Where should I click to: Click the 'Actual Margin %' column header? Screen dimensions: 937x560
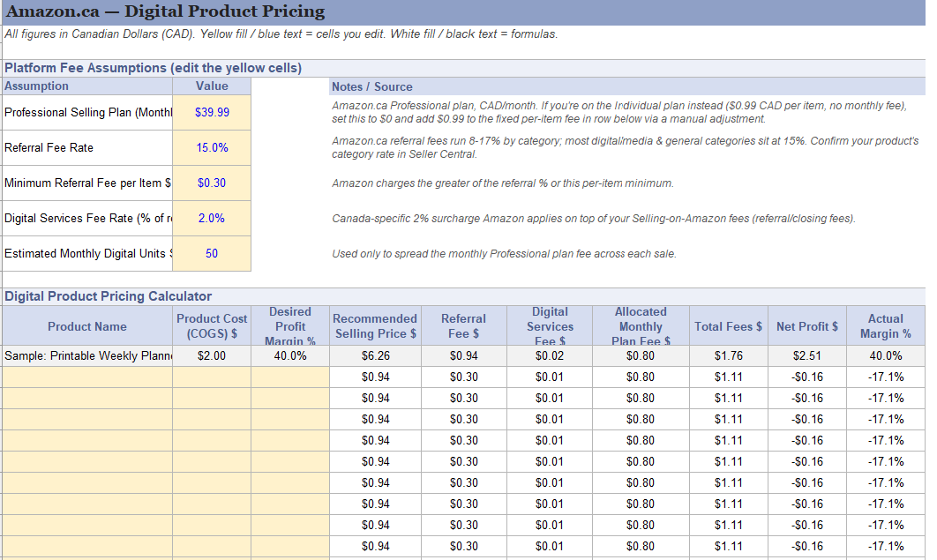pos(886,326)
